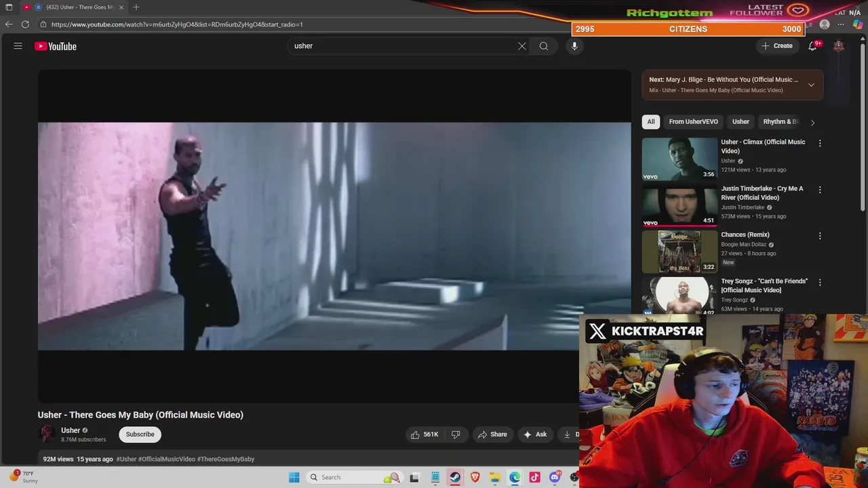Run search with the magnifier icon
This screenshot has height=488, width=868.
pyautogui.click(x=544, y=46)
